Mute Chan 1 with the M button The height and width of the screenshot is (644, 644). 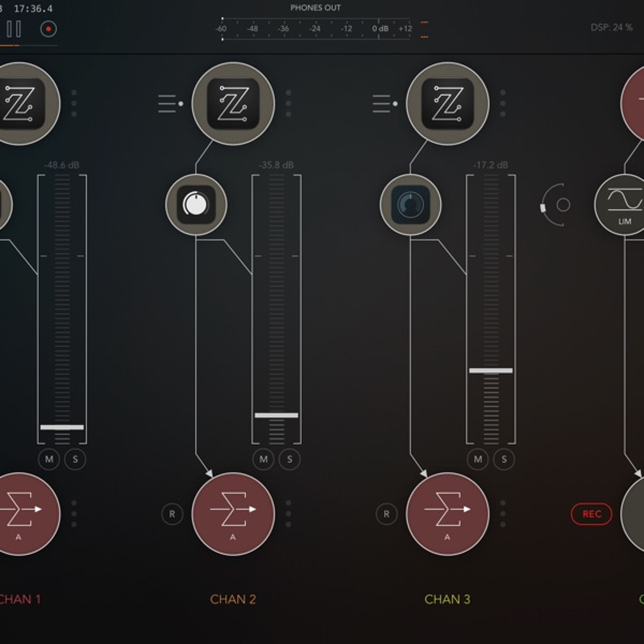[x=49, y=459]
